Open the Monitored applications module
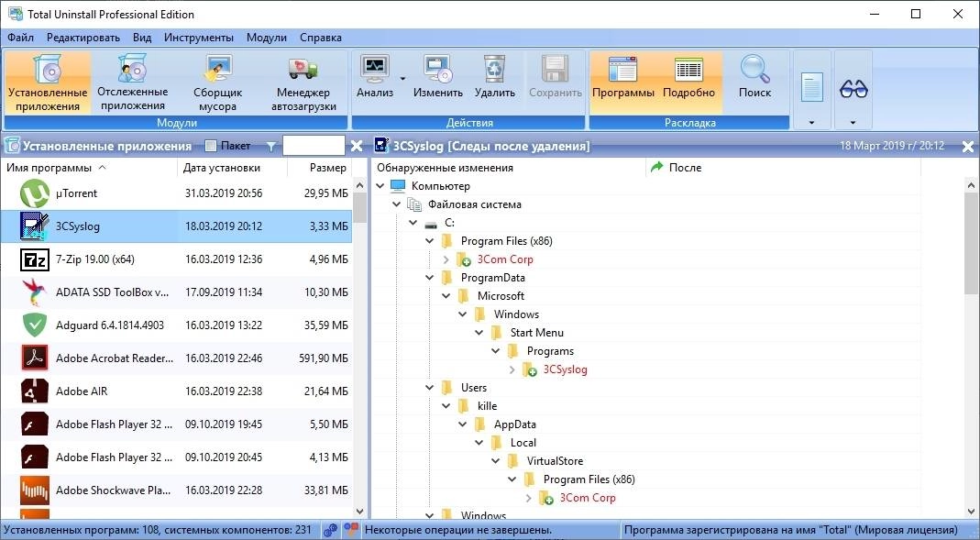The image size is (980, 540). point(133,82)
